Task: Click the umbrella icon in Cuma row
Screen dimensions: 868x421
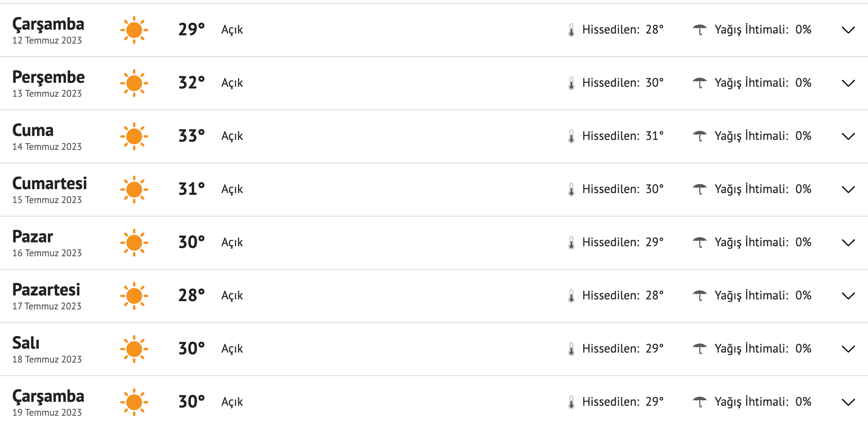Action: click(x=700, y=136)
